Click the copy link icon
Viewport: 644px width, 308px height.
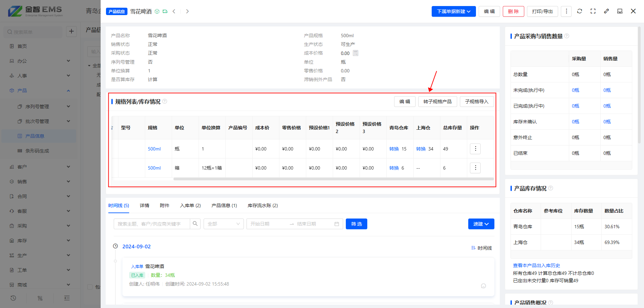606,11
